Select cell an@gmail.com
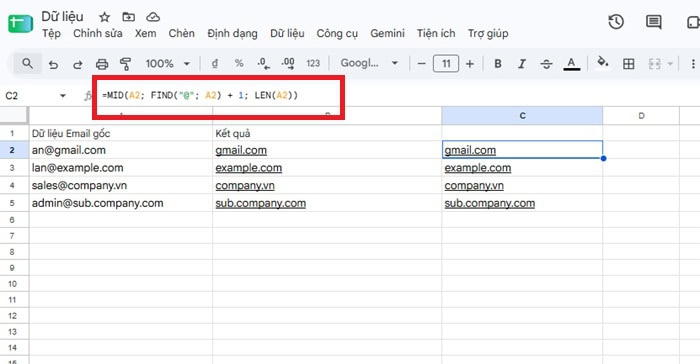Viewport: 700px width, 364px height. 121,150
